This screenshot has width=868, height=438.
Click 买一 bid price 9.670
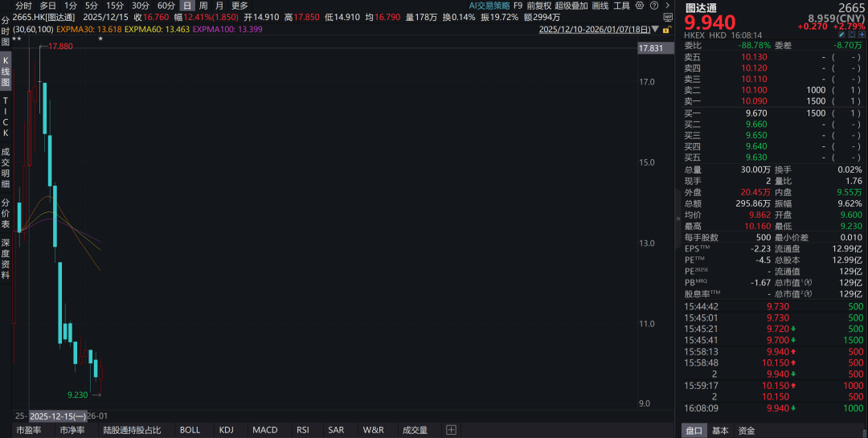pyautogui.click(x=756, y=113)
